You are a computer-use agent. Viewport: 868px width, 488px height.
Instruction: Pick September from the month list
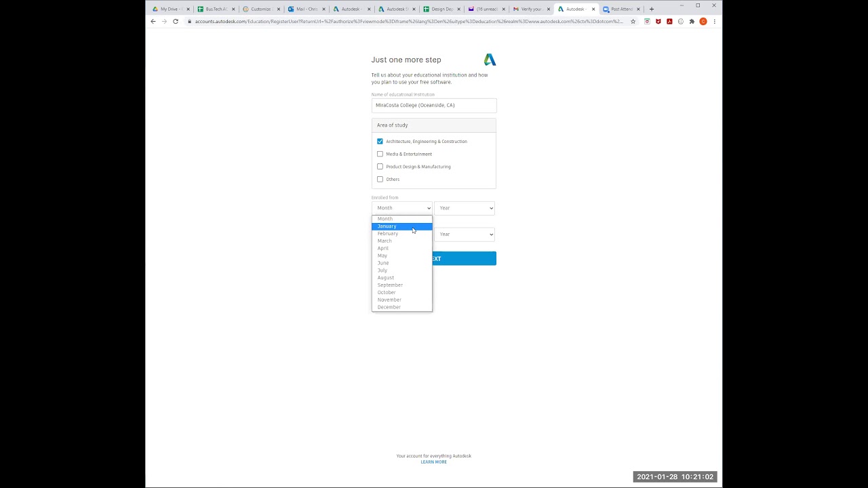402,285
